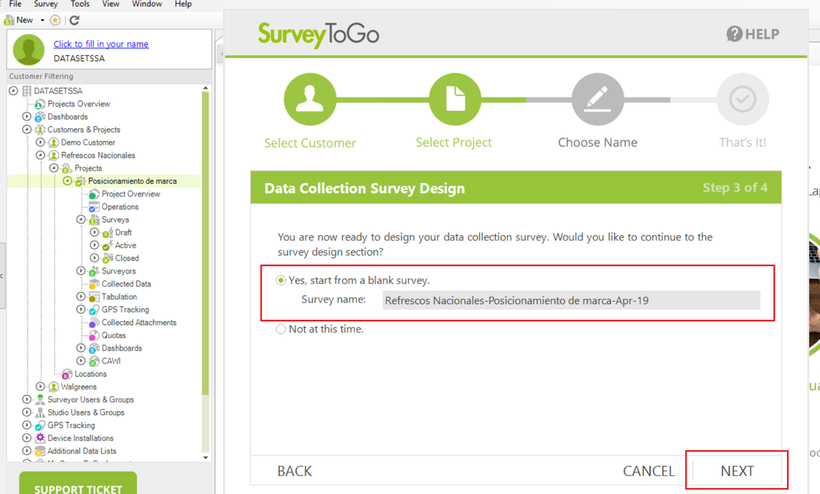Viewport: 820px width, 494px height.
Task: Click the Collected Data icon
Action: 94,284
